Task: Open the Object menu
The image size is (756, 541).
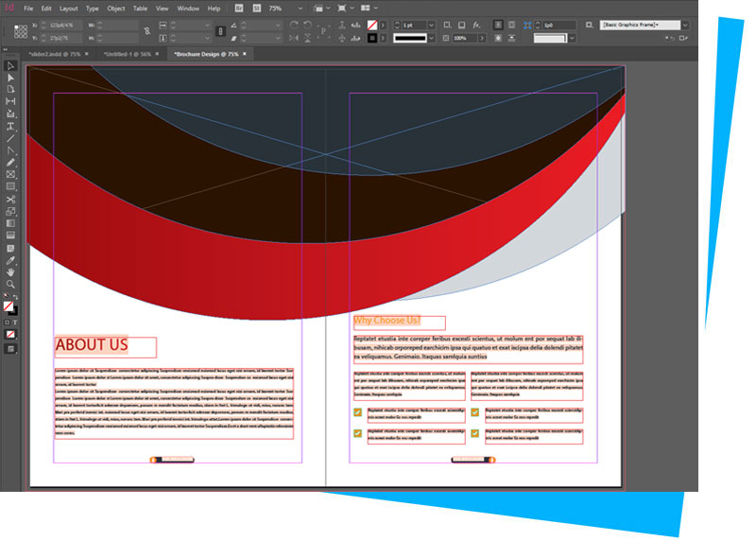Action: pyautogui.click(x=115, y=9)
